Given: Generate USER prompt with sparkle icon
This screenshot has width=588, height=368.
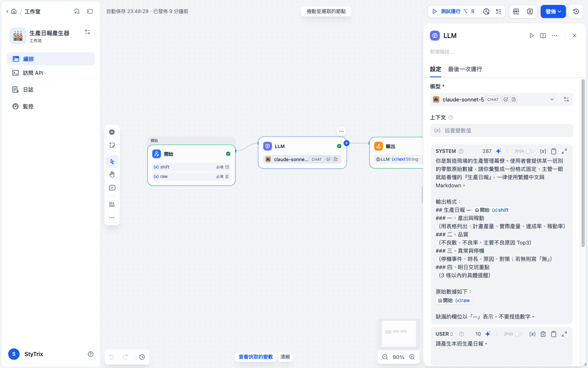Looking at the screenshot, I should pyautogui.click(x=488, y=334).
